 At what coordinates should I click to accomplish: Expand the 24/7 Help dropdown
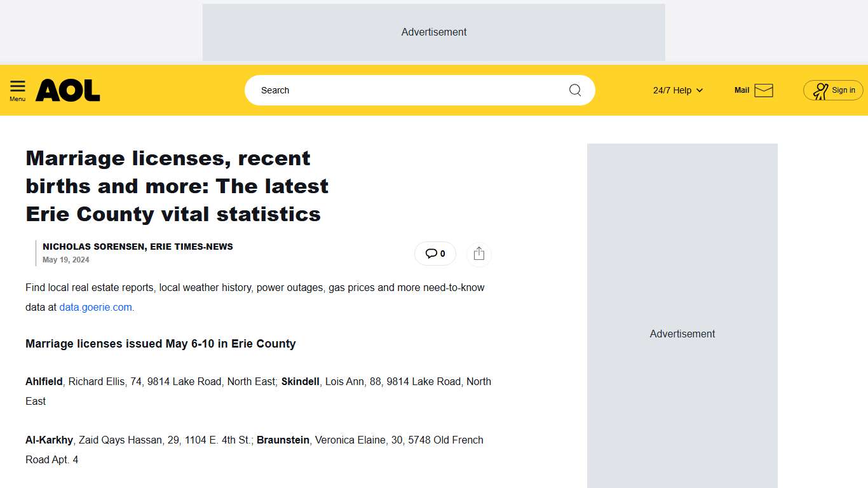pyautogui.click(x=677, y=90)
